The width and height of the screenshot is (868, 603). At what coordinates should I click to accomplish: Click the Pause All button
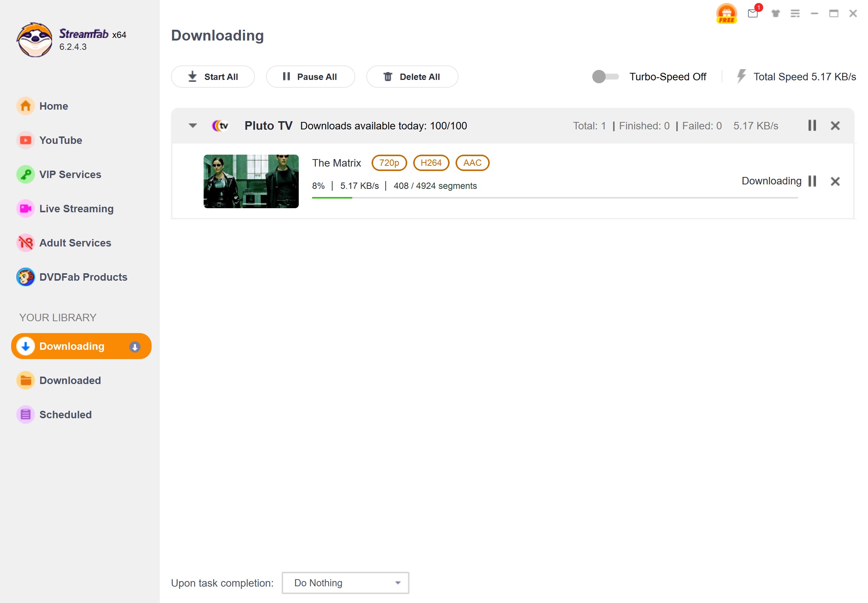tap(310, 77)
